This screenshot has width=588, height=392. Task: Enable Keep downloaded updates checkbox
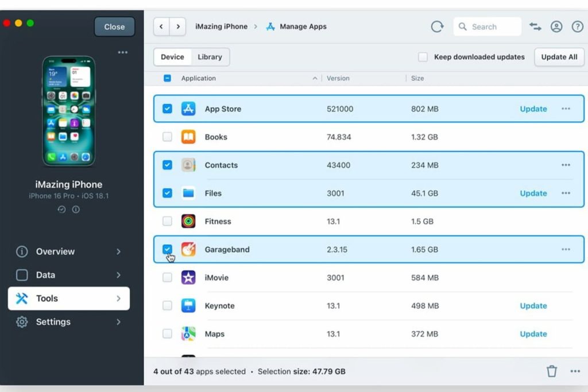coord(423,57)
